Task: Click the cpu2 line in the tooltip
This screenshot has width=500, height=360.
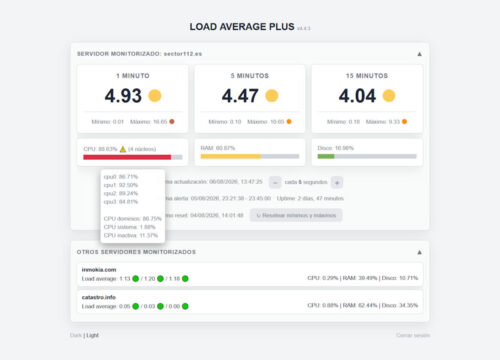Action: [x=121, y=193]
